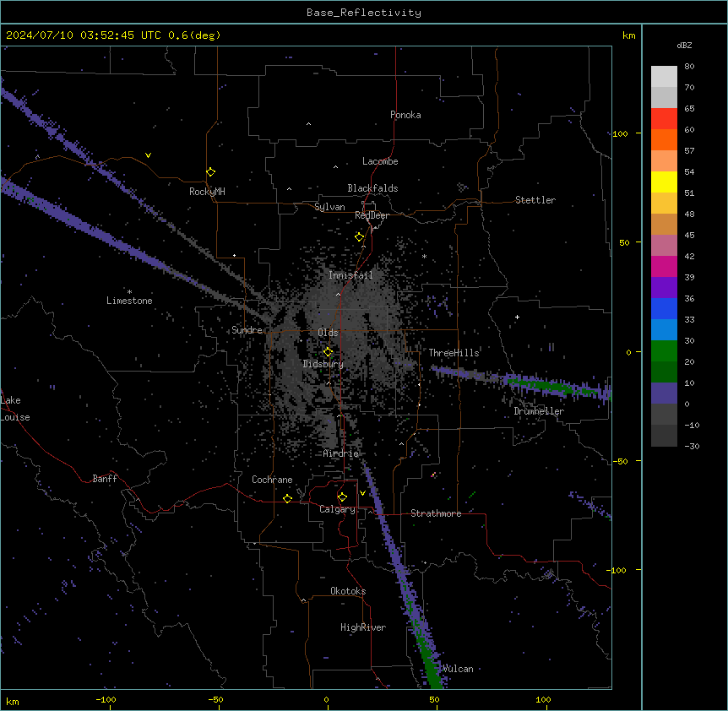728x711 pixels.
Task: Click the Olds label
Action: (328, 333)
